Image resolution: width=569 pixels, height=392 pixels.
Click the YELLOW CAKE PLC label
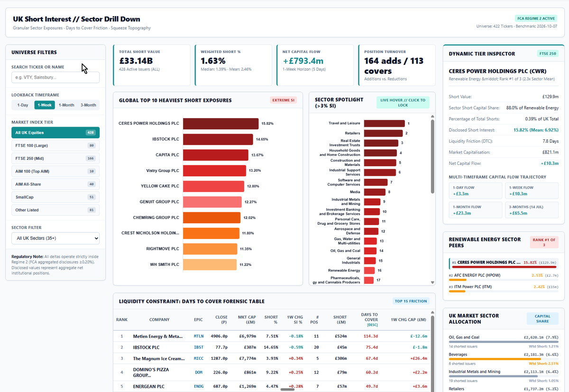point(160,186)
